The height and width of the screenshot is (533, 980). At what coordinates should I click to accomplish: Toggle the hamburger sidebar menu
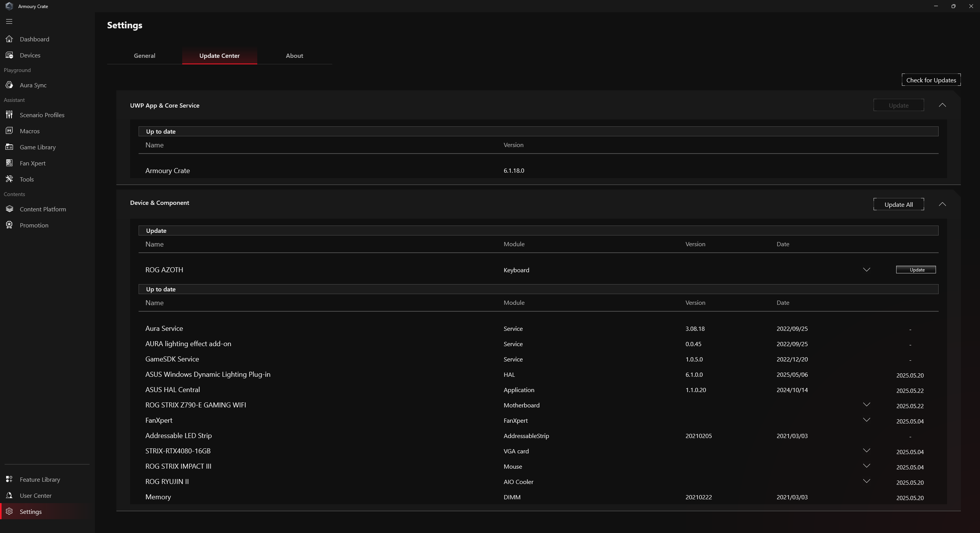click(9, 21)
